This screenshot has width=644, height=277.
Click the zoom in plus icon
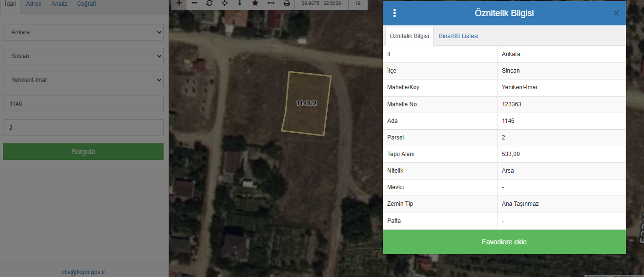(x=179, y=3)
